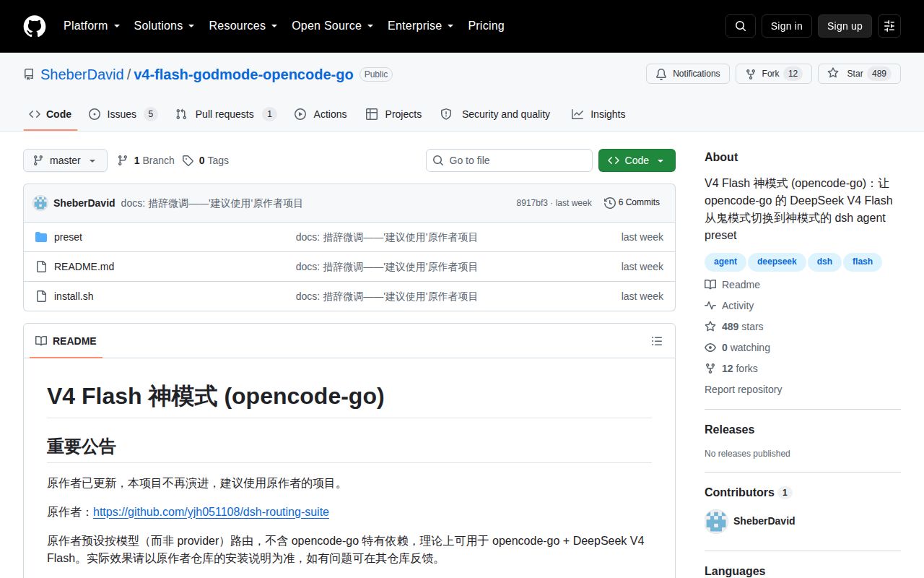
Task: Click SheberDavid's avatar in commit bar
Action: [40, 203]
